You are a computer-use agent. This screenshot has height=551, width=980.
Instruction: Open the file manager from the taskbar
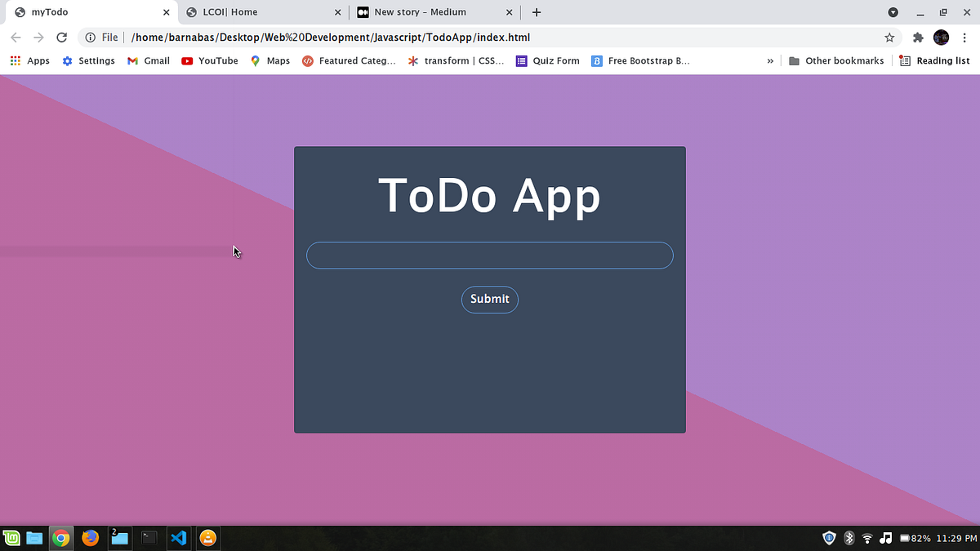click(34, 538)
